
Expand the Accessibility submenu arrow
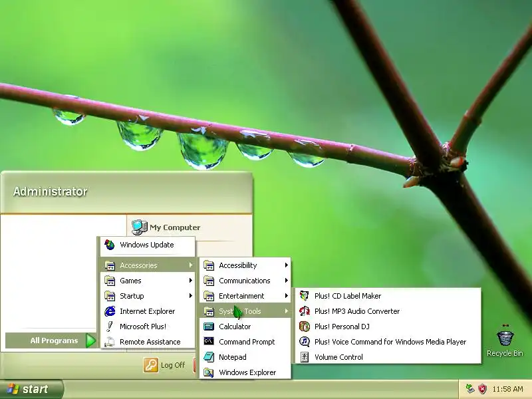coord(287,265)
